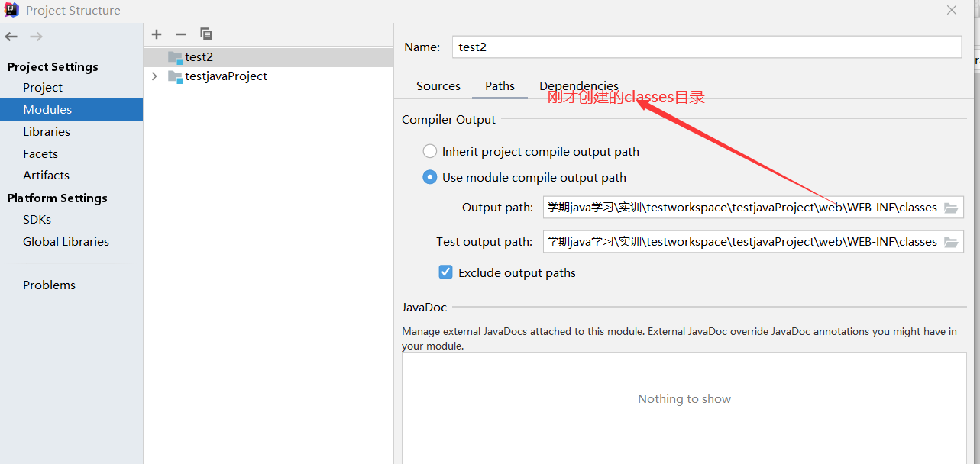The image size is (980, 464).
Task: Browse folder for Test output path
Action: 951,242
